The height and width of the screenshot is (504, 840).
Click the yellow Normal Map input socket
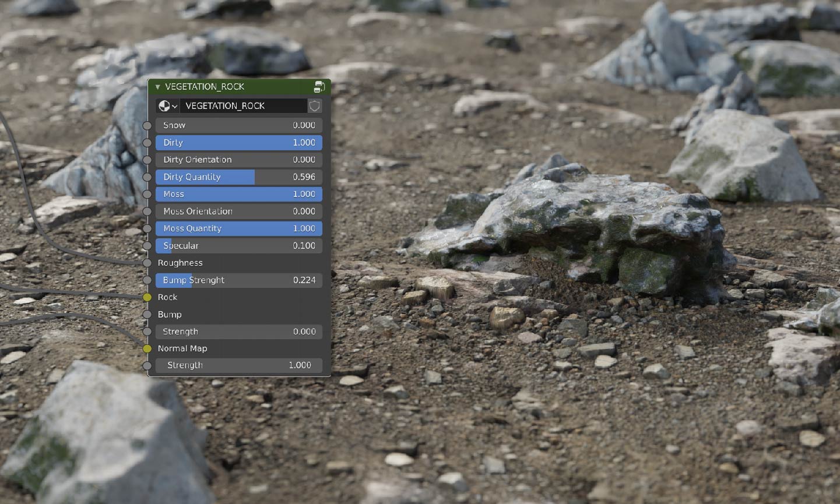coord(147,348)
